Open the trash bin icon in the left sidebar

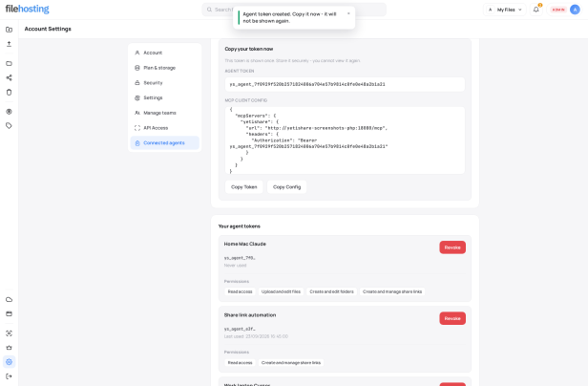pos(9,92)
